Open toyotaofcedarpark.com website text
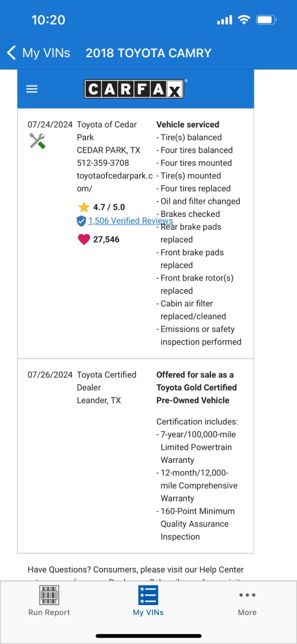Screen dimensions: 297x644 pos(115,182)
